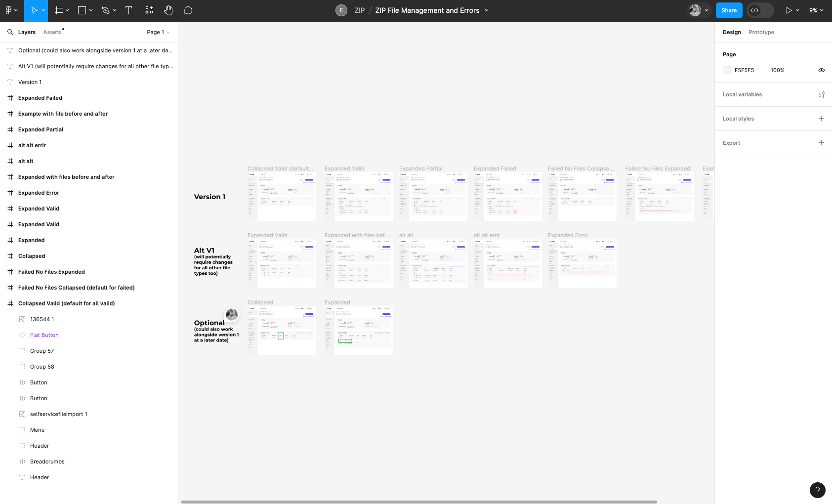Select the Move tool
The image size is (832, 504).
click(34, 10)
